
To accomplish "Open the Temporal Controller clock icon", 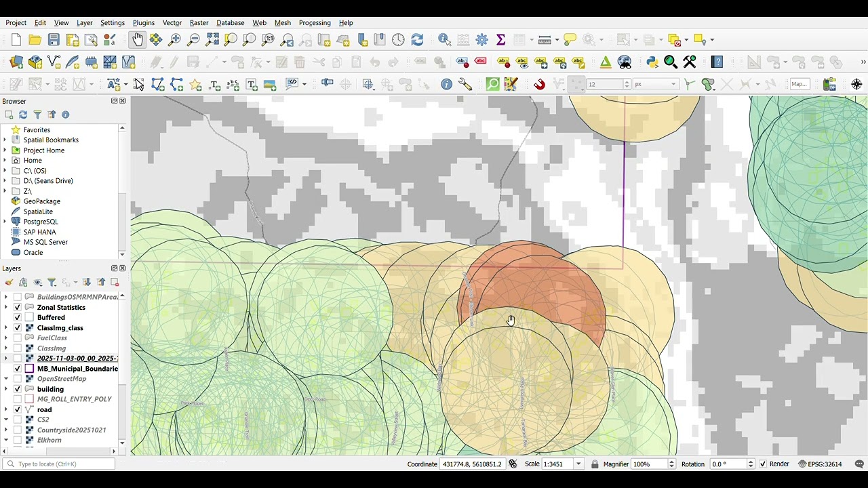I will click(x=398, y=40).
